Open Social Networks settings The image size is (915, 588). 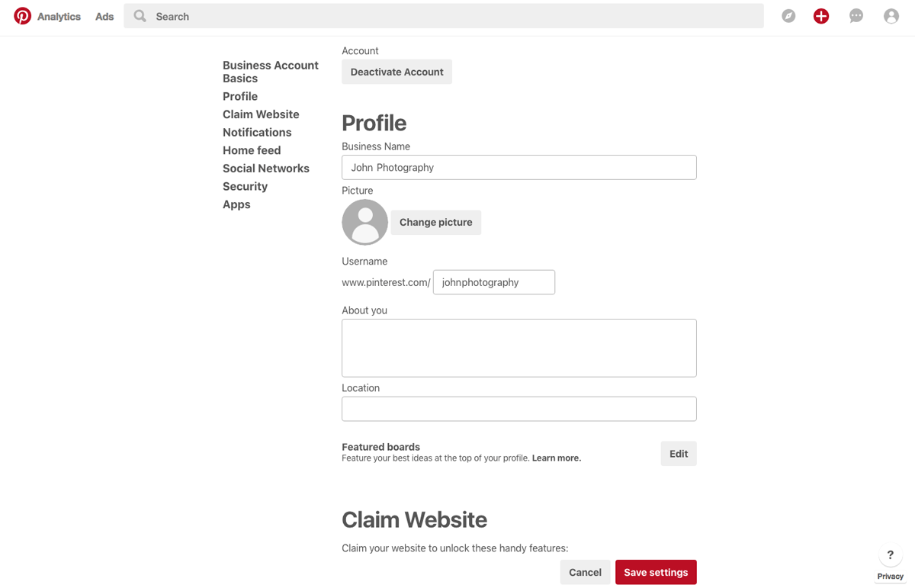click(265, 168)
